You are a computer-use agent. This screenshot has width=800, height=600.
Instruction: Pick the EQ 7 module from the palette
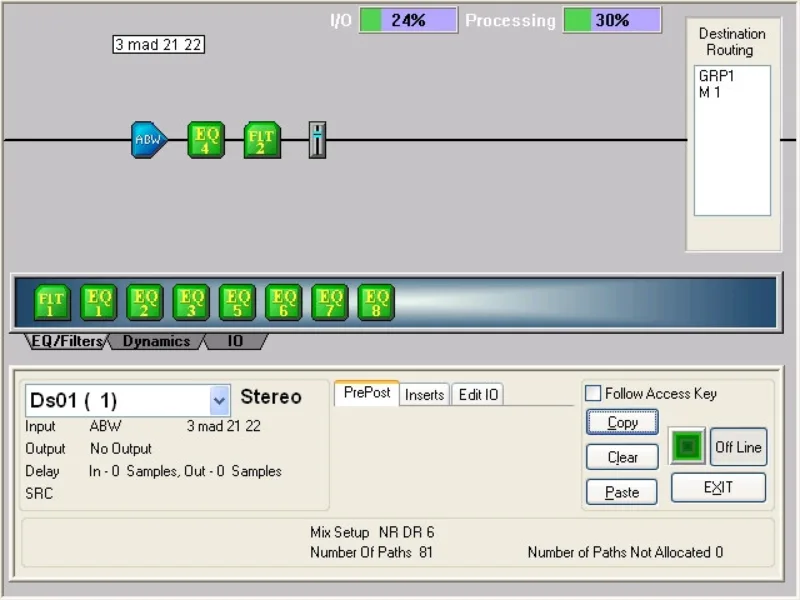pos(330,303)
